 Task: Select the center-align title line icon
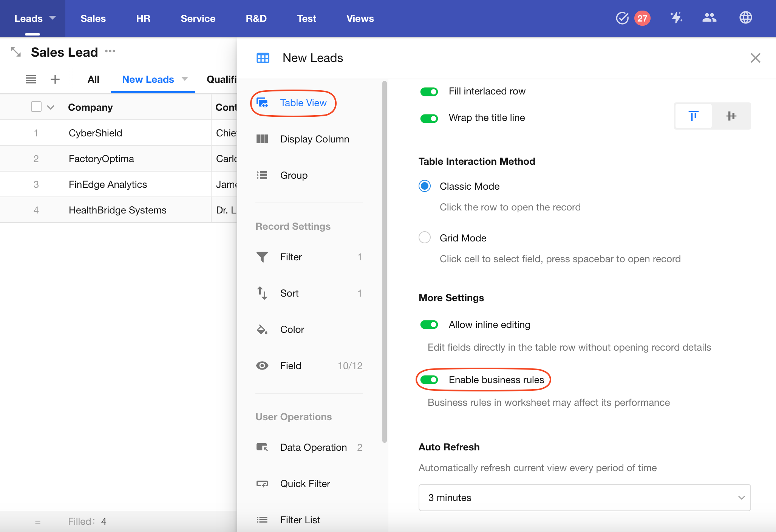click(731, 116)
